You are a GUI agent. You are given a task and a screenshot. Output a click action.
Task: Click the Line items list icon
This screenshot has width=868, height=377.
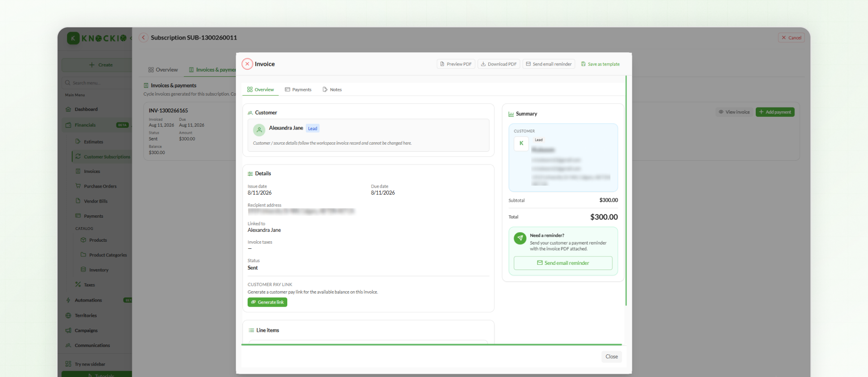251,330
